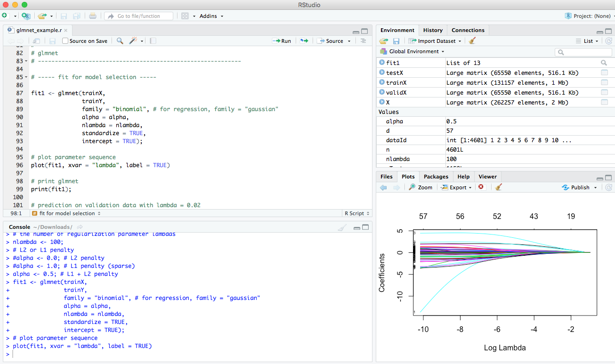The image size is (615, 364).
Task: View trainX matrix with the grid icon
Action: 604,82
